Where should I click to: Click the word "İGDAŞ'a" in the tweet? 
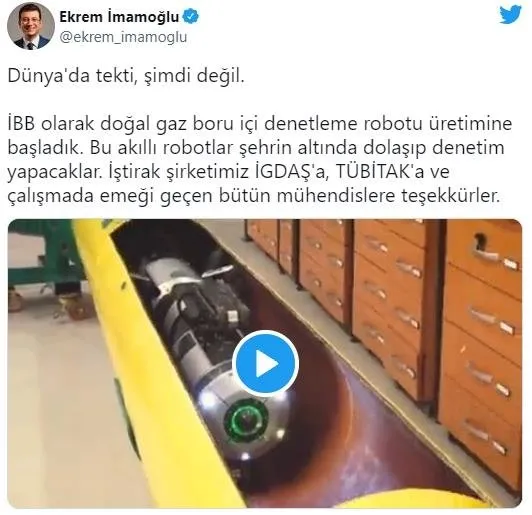(x=291, y=172)
